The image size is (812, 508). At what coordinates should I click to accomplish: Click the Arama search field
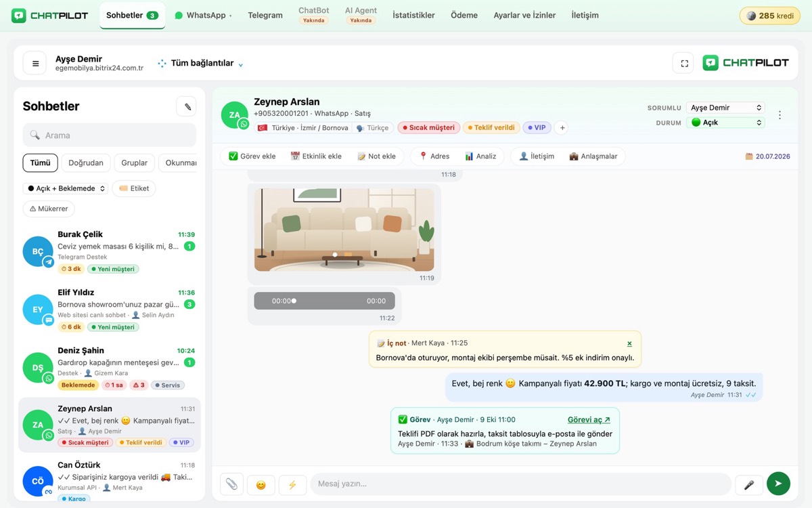(110, 135)
